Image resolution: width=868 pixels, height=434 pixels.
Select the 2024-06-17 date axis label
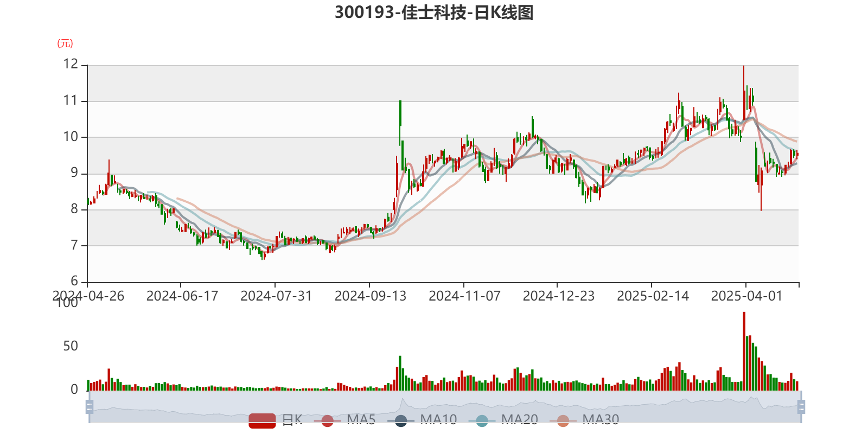click(182, 296)
